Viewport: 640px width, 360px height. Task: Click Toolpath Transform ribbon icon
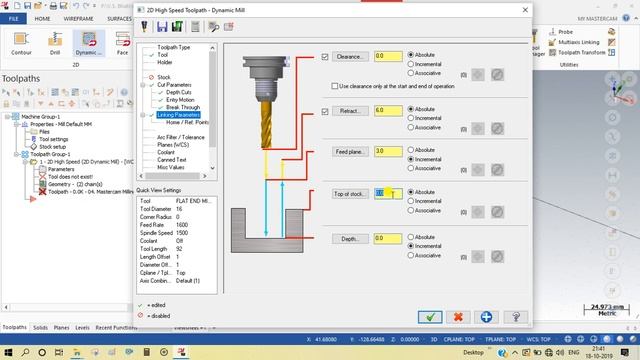[552, 53]
